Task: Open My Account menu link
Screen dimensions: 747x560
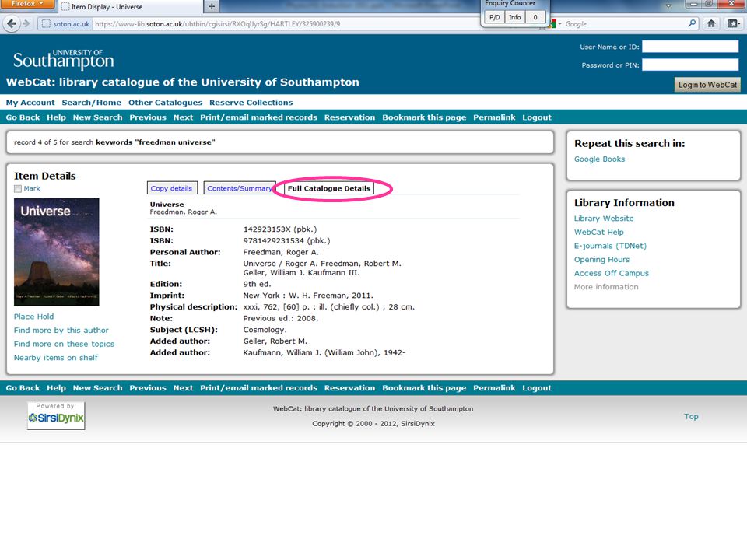Action: (x=30, y=103)
